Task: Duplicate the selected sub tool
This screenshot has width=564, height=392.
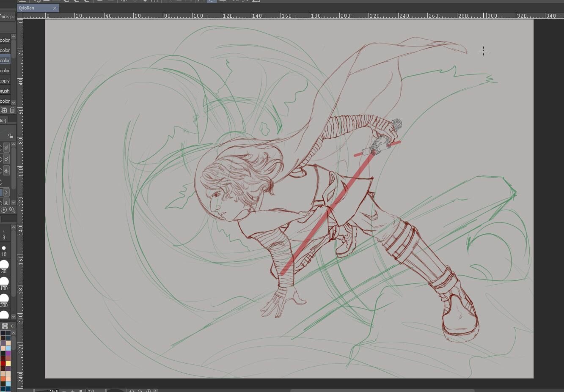Action: (x=4, y=110)
